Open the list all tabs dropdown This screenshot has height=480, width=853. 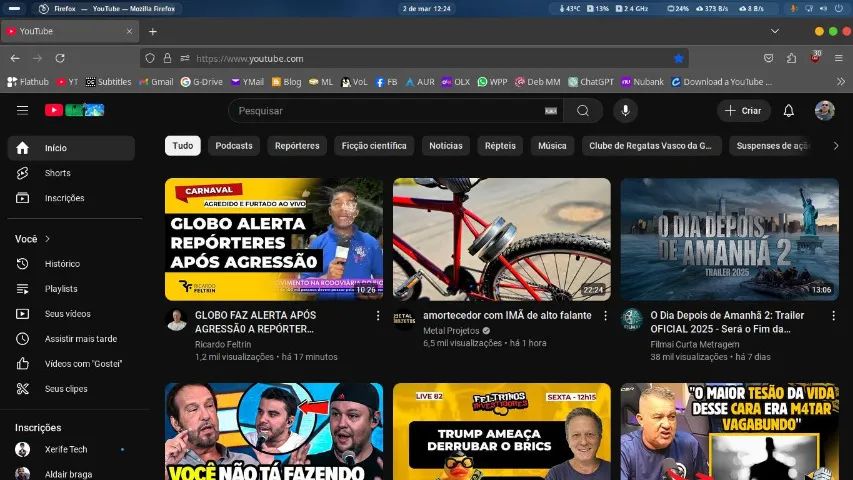pos(775,32)
